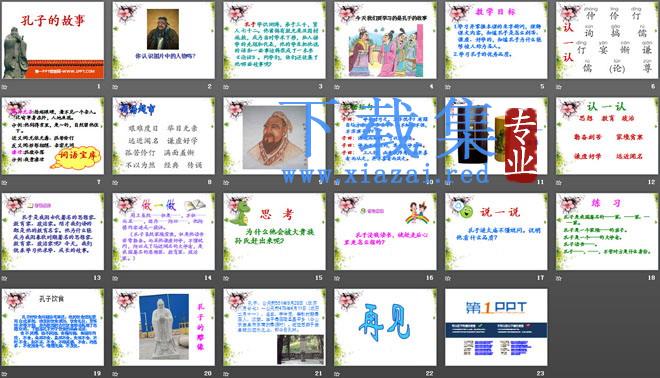The image size is (660, 378).
Task: Select the last slide 第1PPT
Action: (496, 327)
